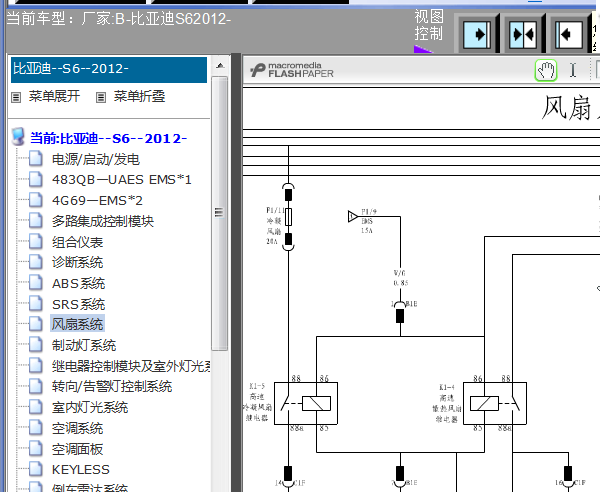Collapse the menu with 菜单折叠
Screen dimensions: 600x492
(x=139, y=96)
